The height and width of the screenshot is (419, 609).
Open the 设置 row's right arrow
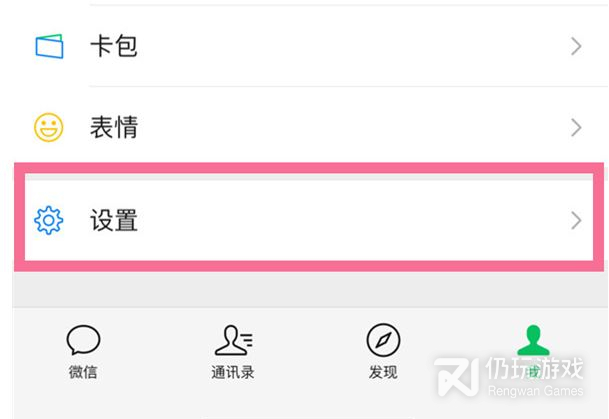coord(576,220)
